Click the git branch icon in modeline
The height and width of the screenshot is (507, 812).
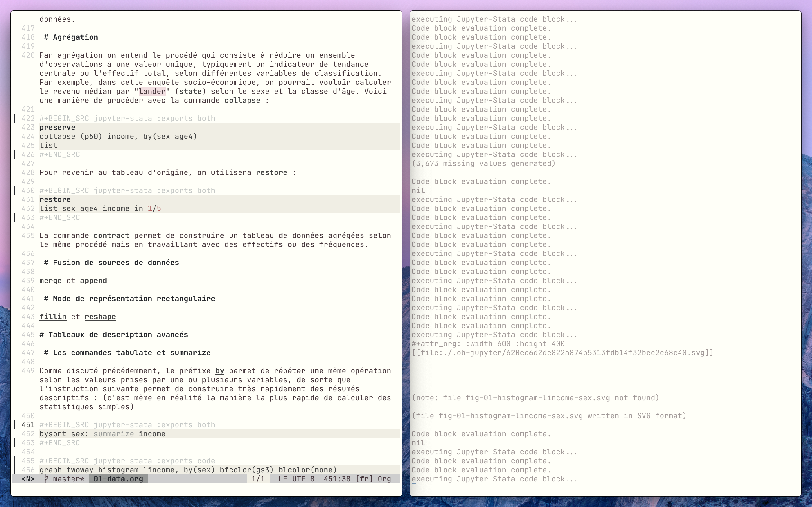click(x=46, y=479)
